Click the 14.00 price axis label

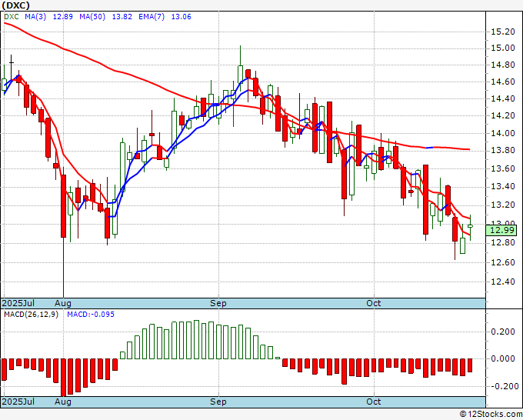(503, 133)
